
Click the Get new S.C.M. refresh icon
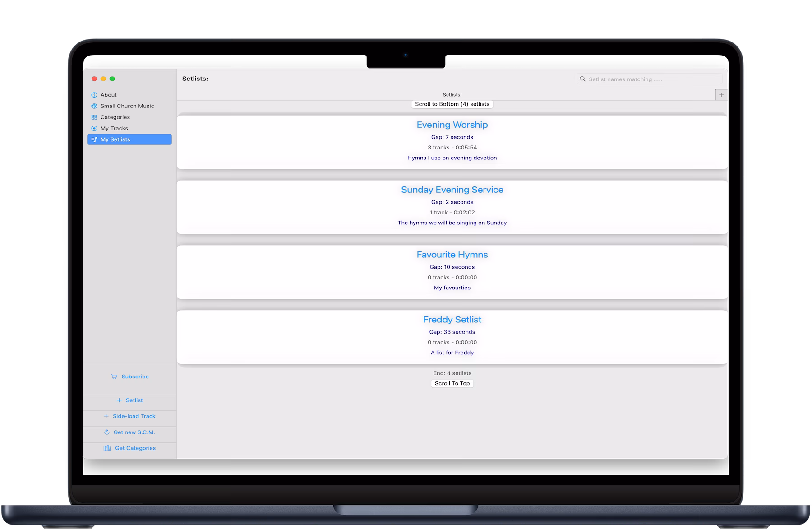[x=106, y=432]
